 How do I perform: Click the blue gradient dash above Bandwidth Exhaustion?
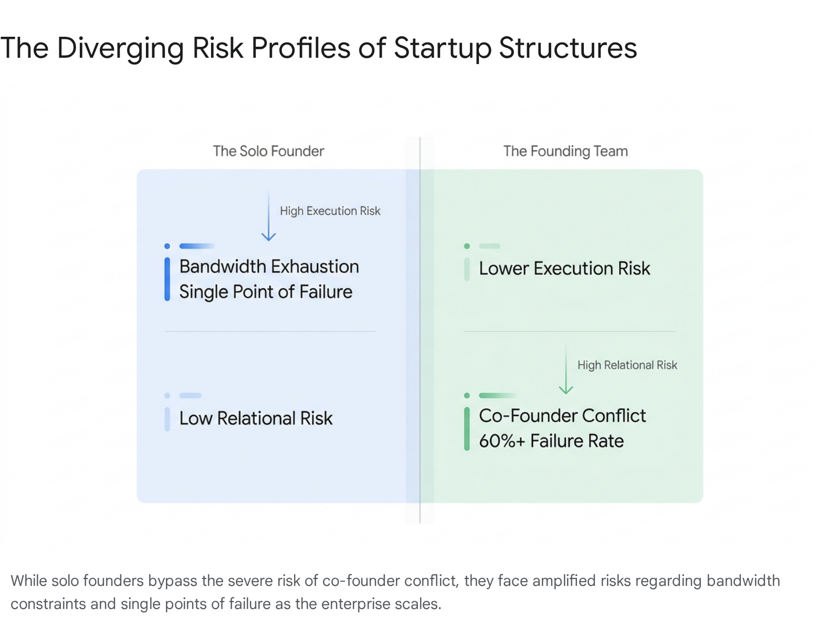(197, 246)
